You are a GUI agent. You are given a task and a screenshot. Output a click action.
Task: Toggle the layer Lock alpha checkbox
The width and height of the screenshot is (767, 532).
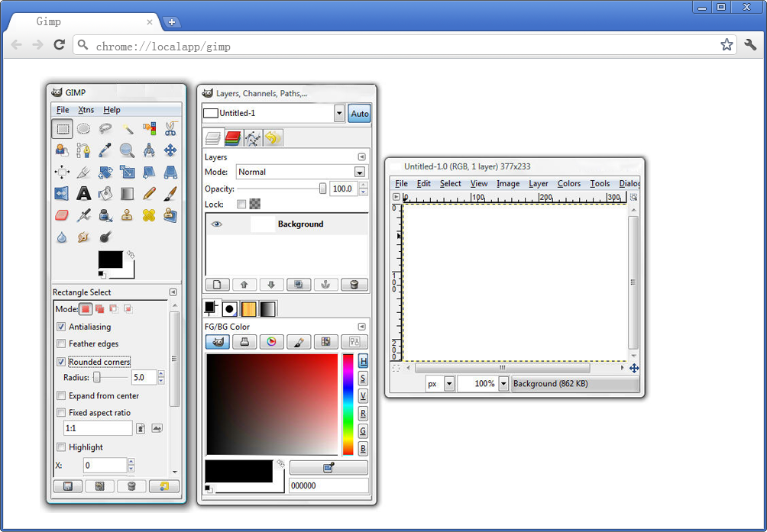241,205
